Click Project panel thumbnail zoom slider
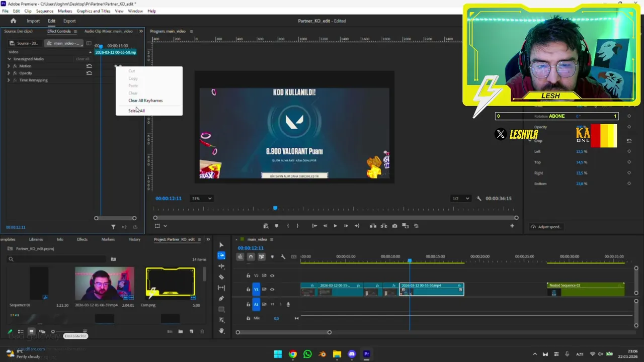The height and width of the screenshot is (362, 644). [x=53, y=332]
